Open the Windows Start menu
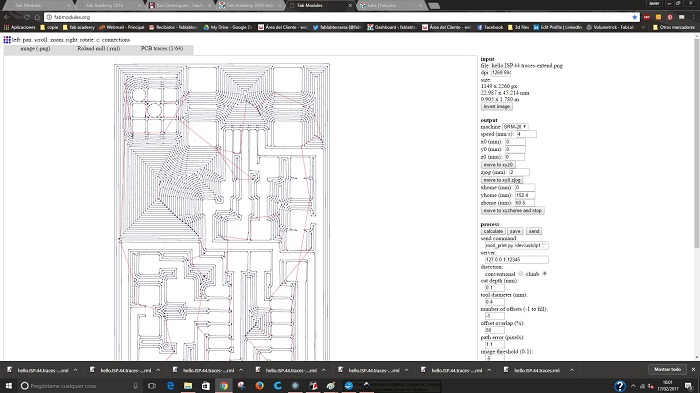 tap(9, 385)
